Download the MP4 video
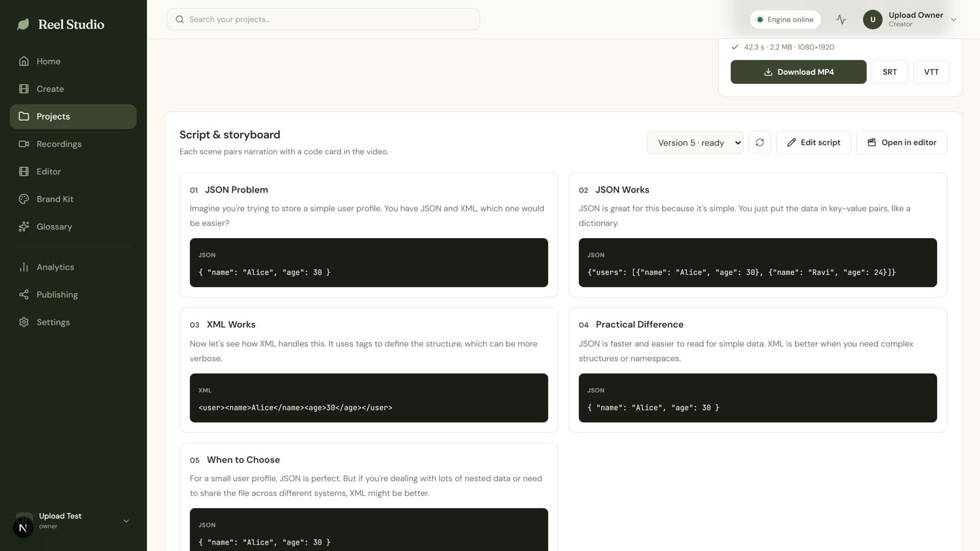 tap(798, 72)
